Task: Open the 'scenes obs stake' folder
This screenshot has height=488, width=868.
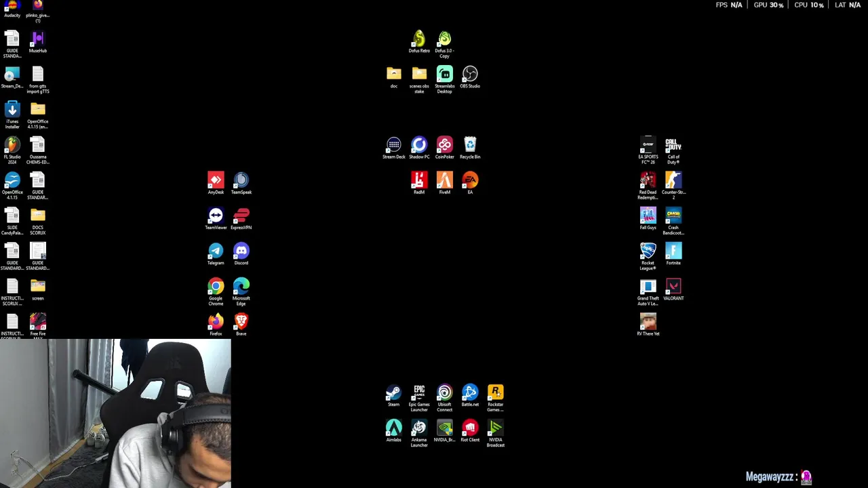Action: click(x=419, y=80)
